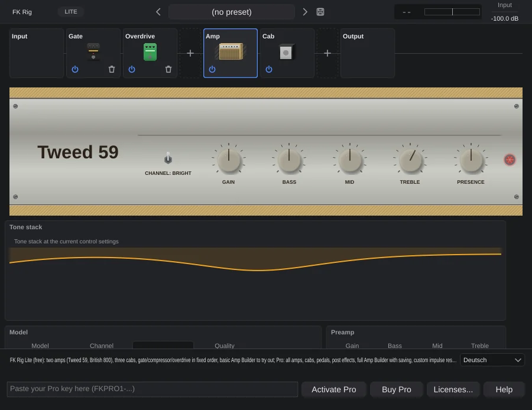Open the (no preset) preset selector
Image resolution: width=532 pixels, height=410 pixels.
[x=231, y=12]
